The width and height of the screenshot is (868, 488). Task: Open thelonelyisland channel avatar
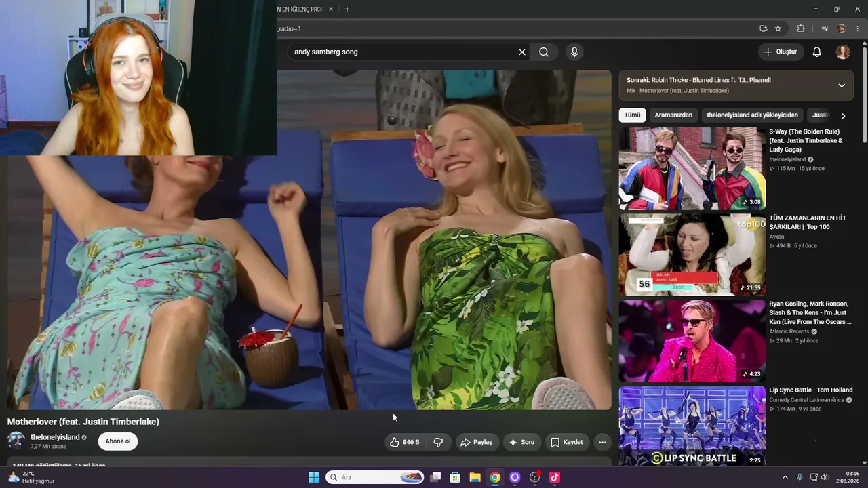coord(16,441)
